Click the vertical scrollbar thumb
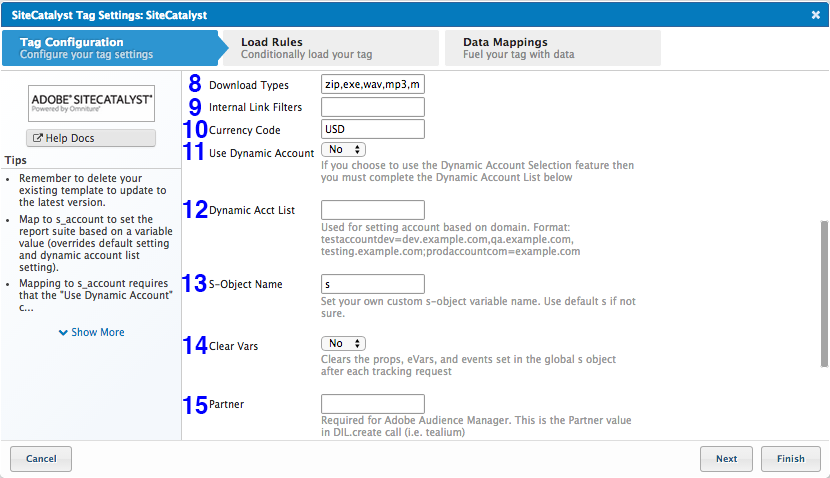The width and height of the screenshot is (830, 478). pyautogui.click(x=824, y=293)
